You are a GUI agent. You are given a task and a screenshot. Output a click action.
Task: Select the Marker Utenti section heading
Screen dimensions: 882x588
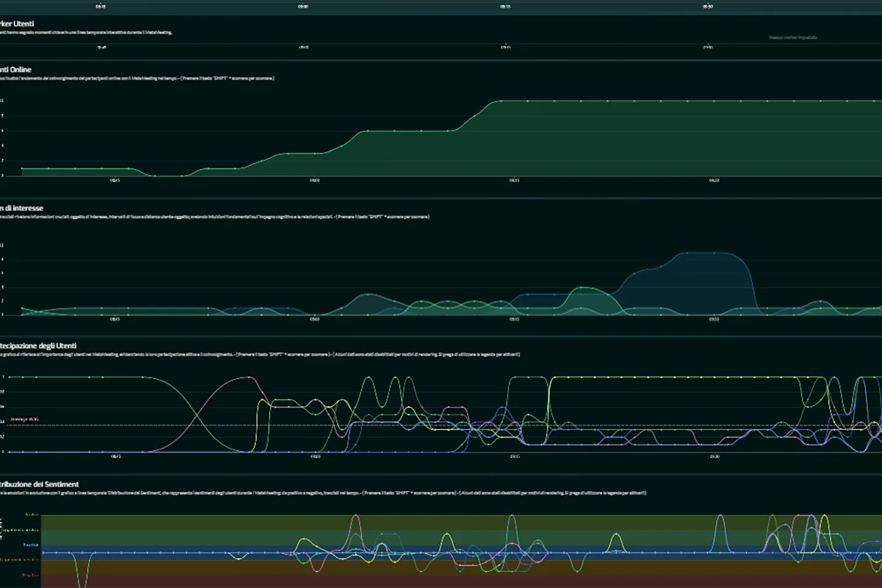click(x=17, y=24)
